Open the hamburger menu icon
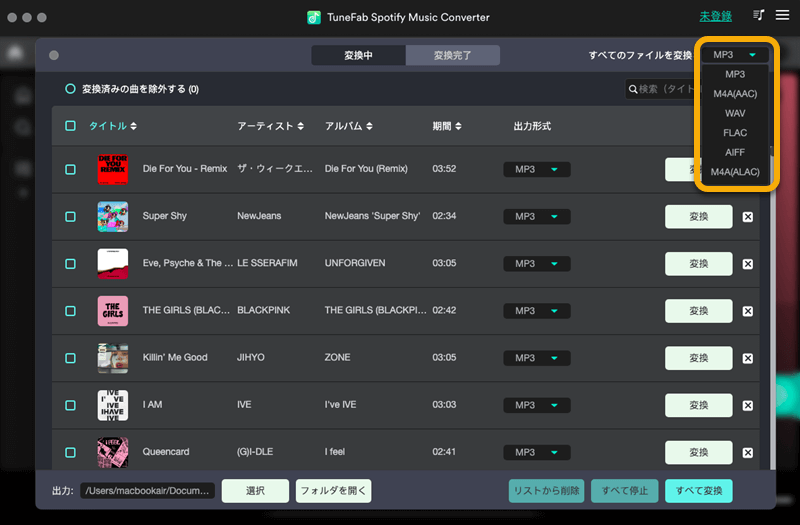Viewport: 800px width, 525px height. pos(782,15)
